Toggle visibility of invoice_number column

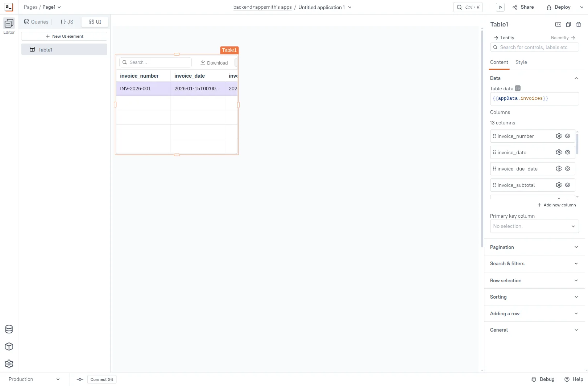tap(568, 136)
